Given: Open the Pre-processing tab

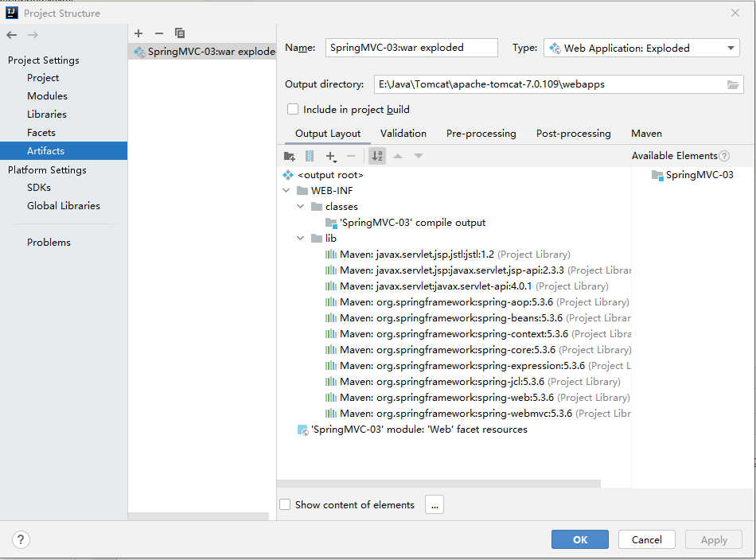Looking at the screenshot, I should point(481,134).
